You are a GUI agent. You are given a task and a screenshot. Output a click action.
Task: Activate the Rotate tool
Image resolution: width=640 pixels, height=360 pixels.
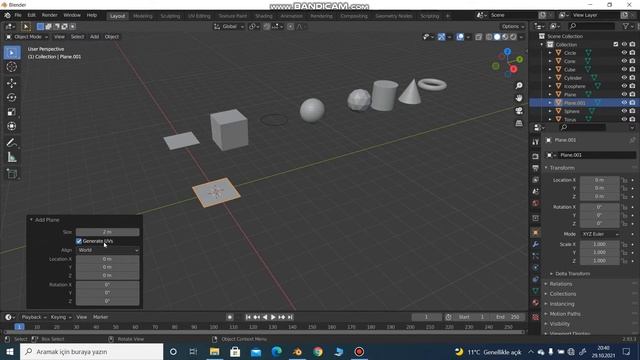pyautogui.click(x=12, y=98)
